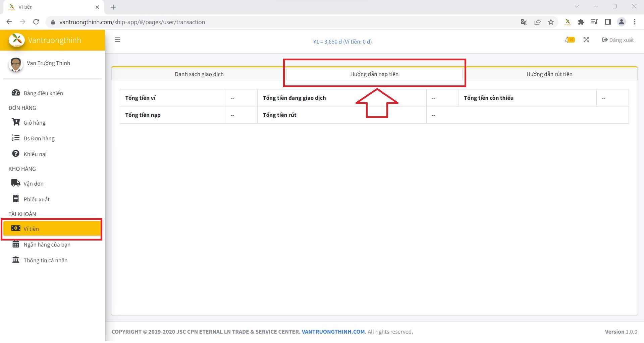The width and height of the screenshot is (644, 343).
Task: Click Tổng tiền đang giao dịch cell
Action: pos(342,98)
